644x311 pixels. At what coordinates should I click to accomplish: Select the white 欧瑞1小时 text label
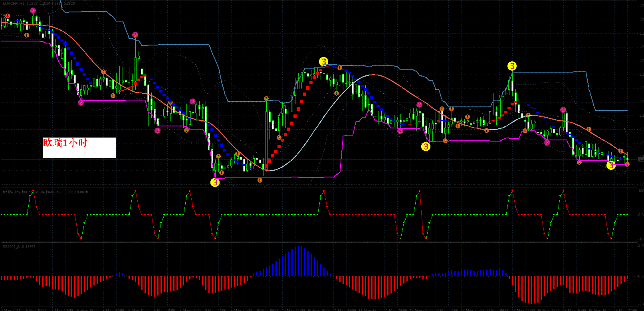point(79,148)
